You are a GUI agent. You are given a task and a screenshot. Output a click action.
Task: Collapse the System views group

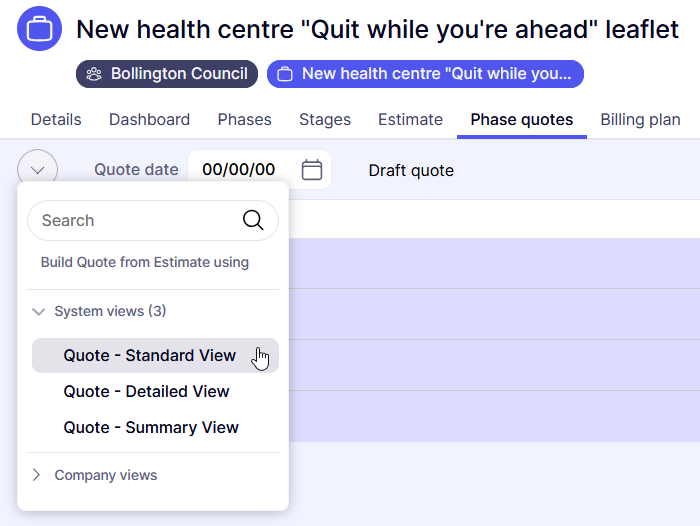tap(39, 311)
